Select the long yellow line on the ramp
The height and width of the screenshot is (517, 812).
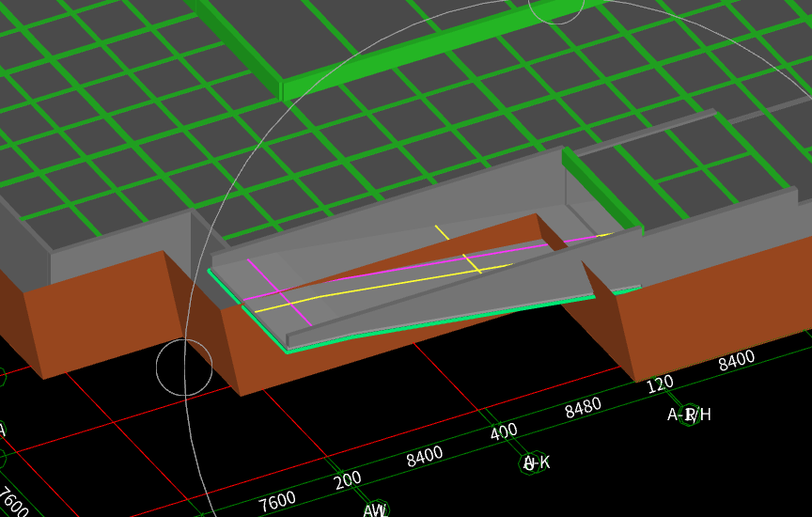(383, 288)
